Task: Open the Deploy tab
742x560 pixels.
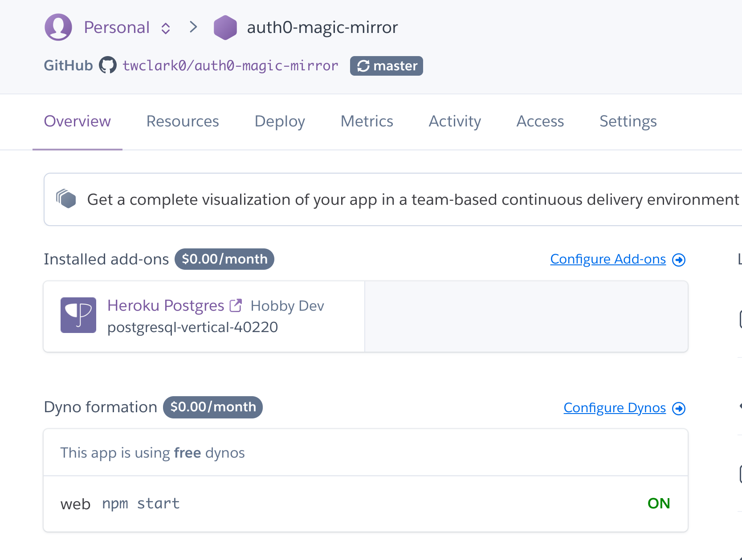Action: coord(280,121)
